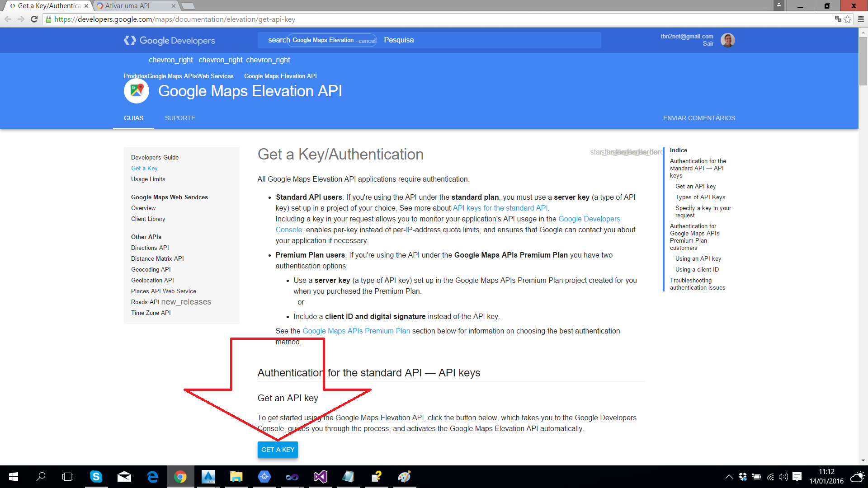This screenshot has width=868, height=488.
Task: Open the Mail app on taskbar
Action: (x=124, y=477)
